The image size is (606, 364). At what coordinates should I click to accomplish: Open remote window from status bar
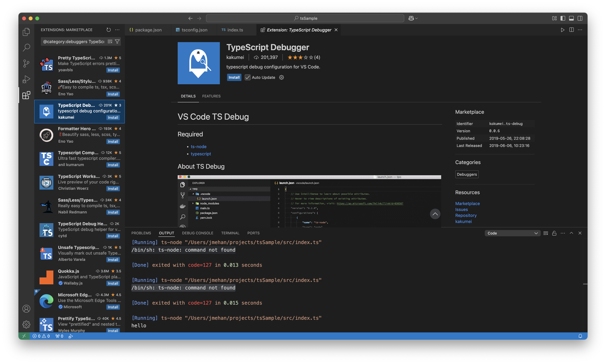pos(24,336)
